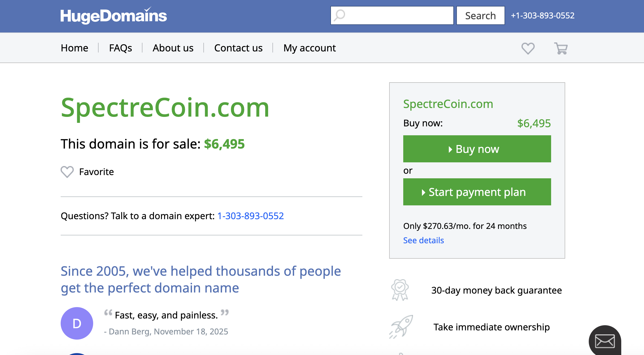Open the About us page
The width and height of the screenshot is (644, 355).
pyautogui.click(x=173, y=48)
